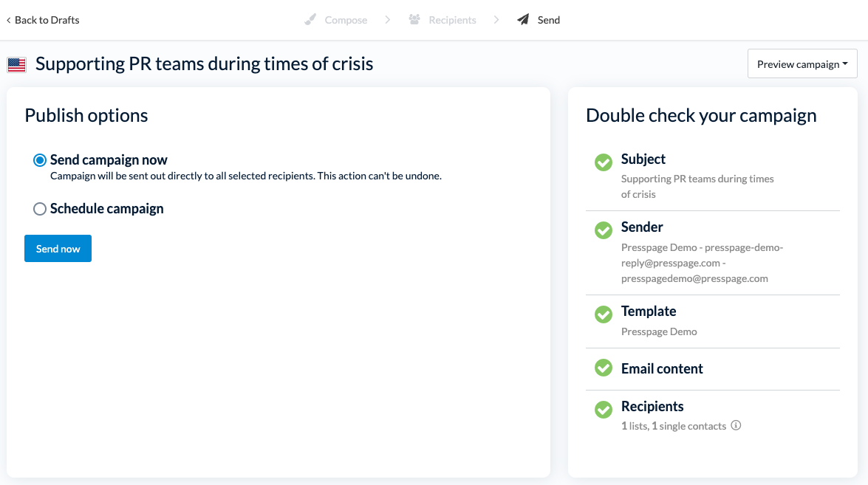Select the Send campaign now radio button
The width and height of the screenshot is (868, 485).
(40, 160)
